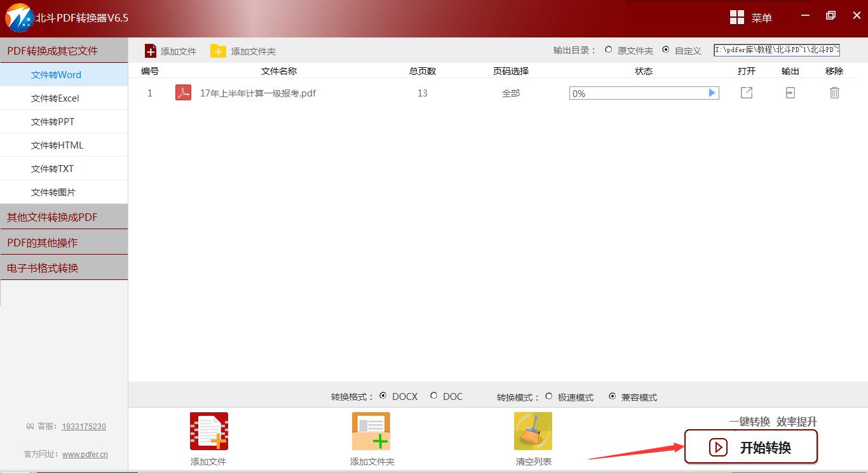Open the converted file via the 打开 icon
This screenshot has height=473, width=868.
(x=746, y=93)
